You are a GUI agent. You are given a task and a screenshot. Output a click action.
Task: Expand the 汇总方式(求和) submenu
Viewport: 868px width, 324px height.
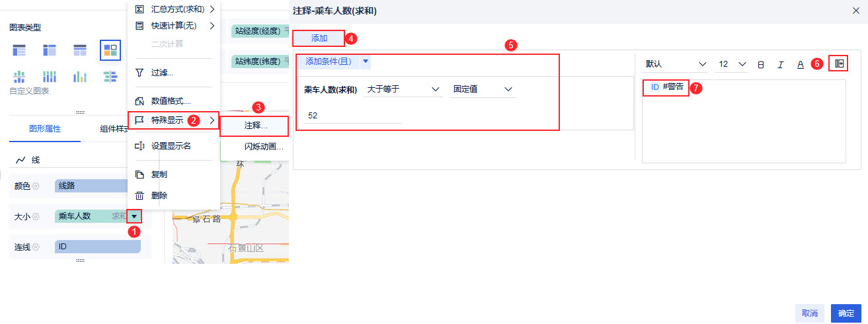coord(174,9)
